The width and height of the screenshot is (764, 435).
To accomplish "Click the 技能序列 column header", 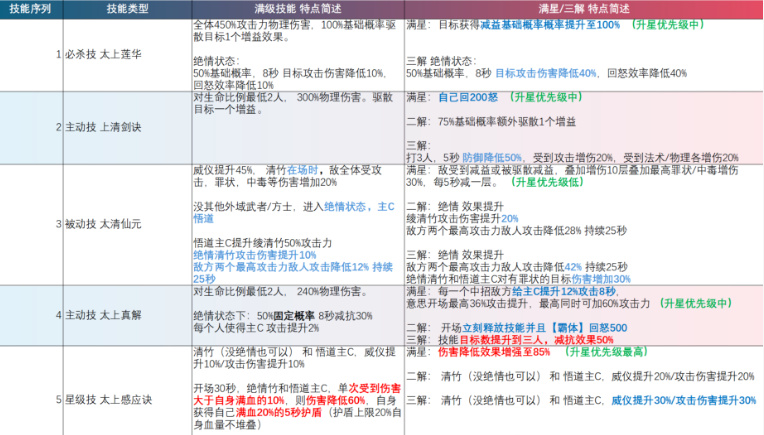I will (x=31, y=9).
